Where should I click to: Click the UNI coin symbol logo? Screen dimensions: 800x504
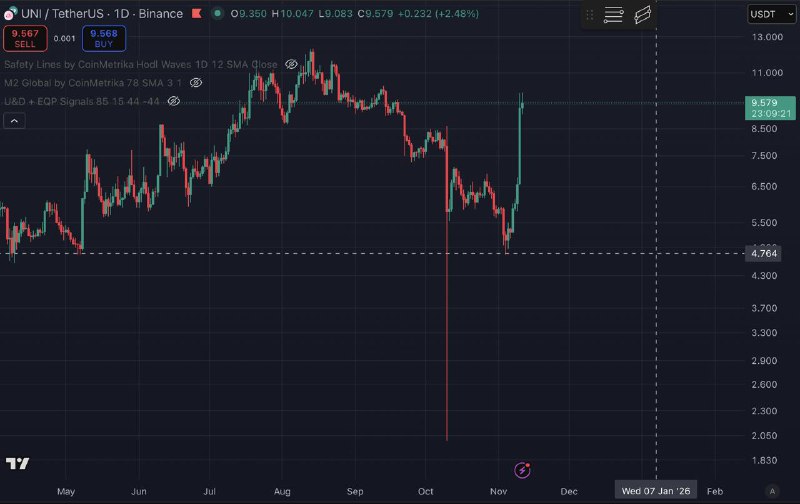(x=9, y=14)
